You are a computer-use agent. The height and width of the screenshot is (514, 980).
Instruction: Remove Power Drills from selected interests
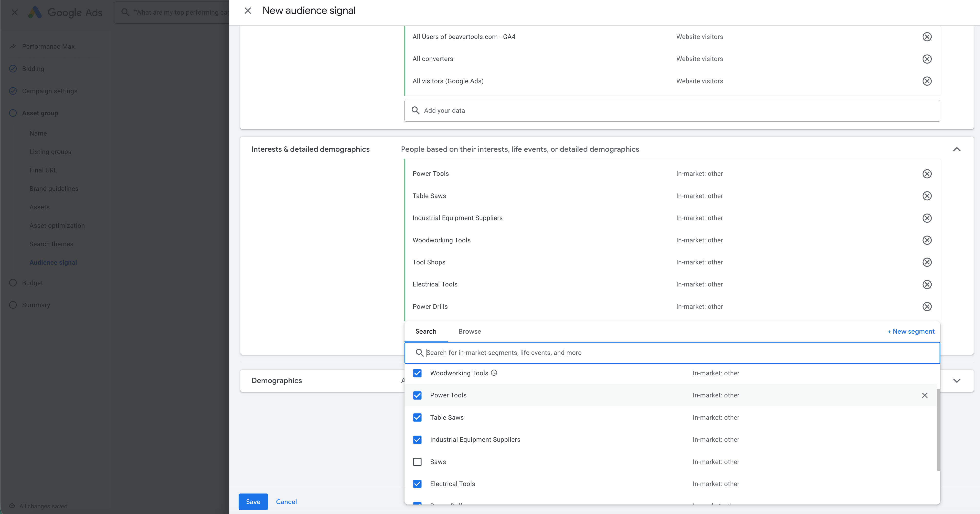click(927, 306)
